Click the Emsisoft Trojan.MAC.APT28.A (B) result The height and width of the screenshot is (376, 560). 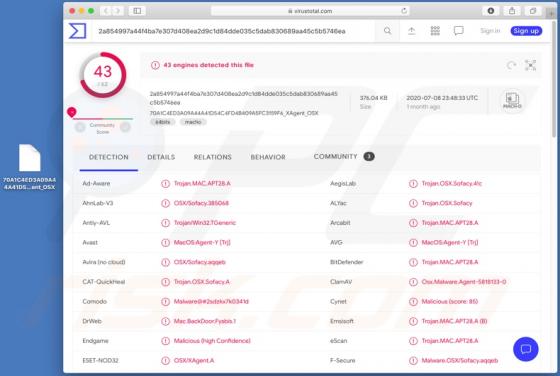click(x=454, y=321)
